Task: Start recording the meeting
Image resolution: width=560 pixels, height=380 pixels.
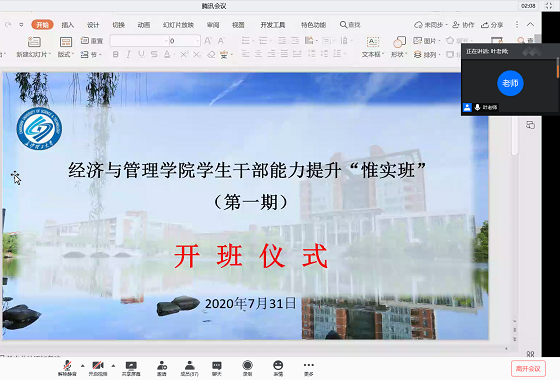Action: (x=247, y=368)
